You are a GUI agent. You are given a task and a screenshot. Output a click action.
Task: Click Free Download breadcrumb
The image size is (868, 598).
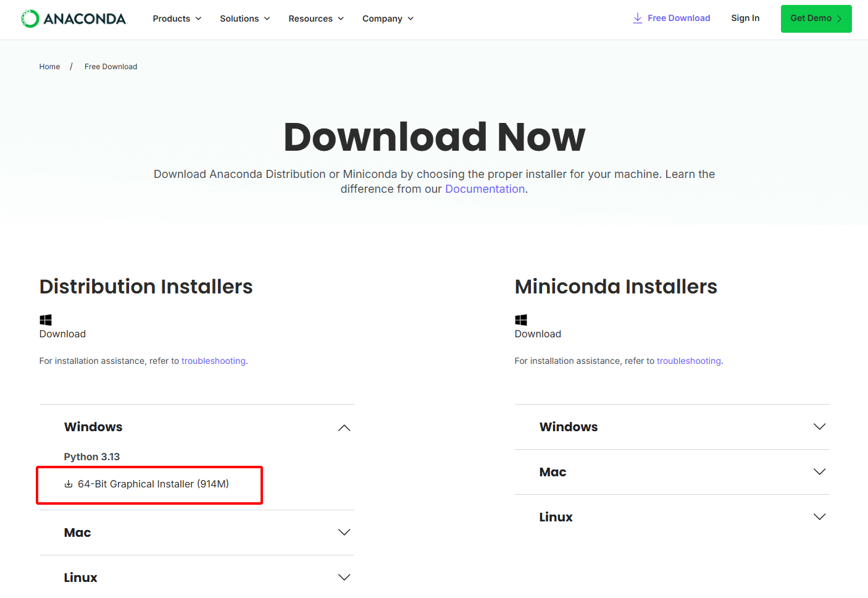(x=111, y=67)
